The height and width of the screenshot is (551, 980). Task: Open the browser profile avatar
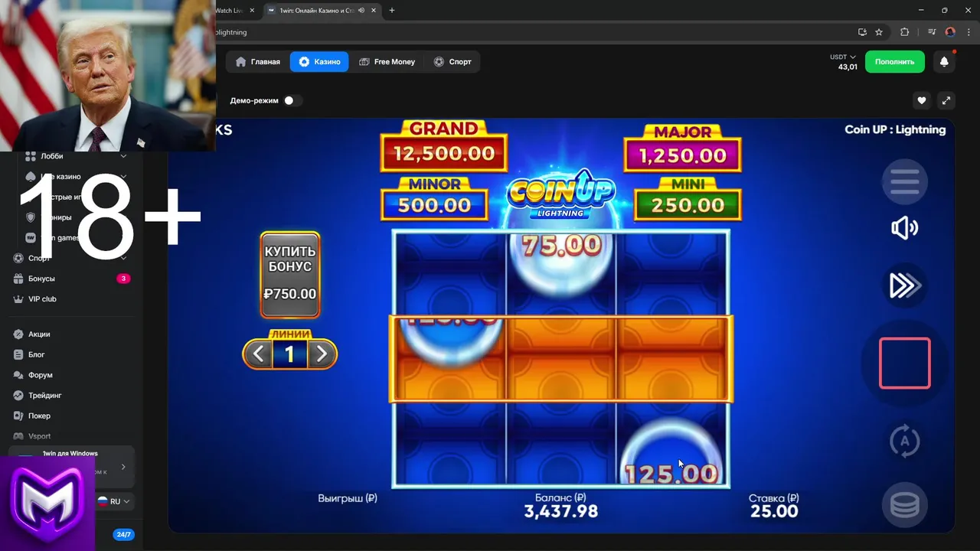coord(950,32)
